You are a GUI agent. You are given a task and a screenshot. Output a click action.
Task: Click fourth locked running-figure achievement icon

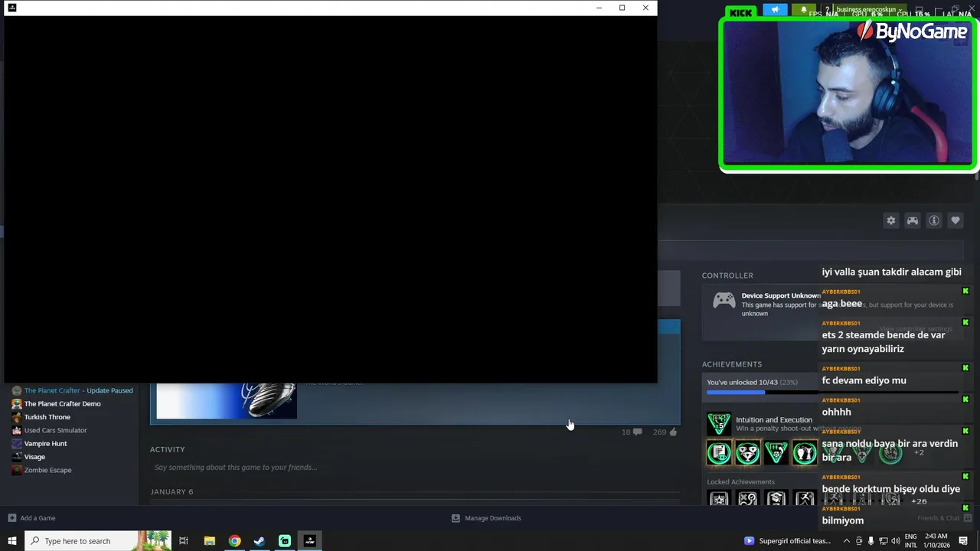(804, 499)
